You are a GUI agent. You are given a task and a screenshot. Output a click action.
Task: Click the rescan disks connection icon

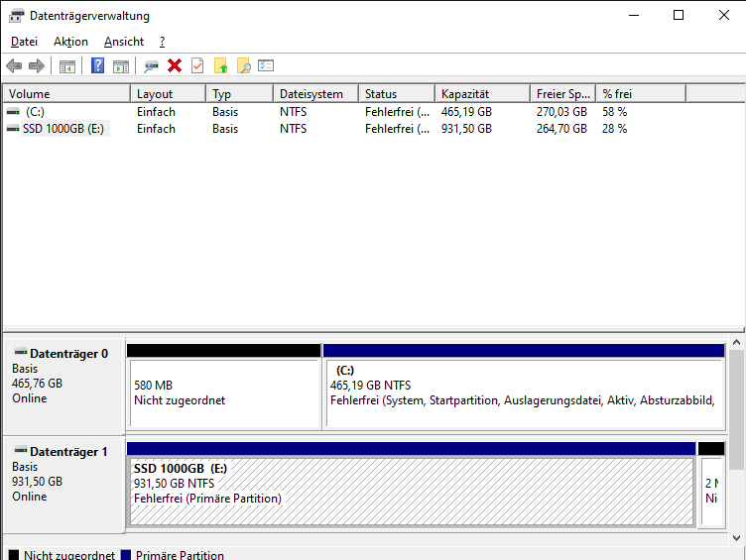click(x=152, y=66)
